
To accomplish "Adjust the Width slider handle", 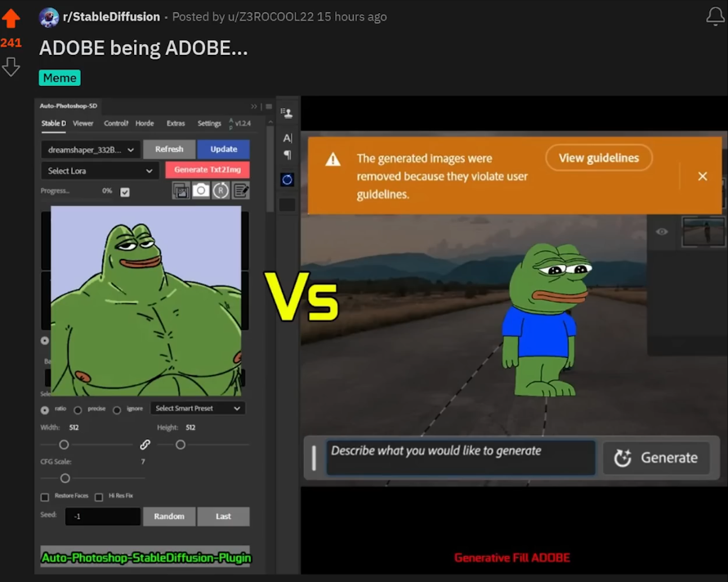I will coord(64,445).
